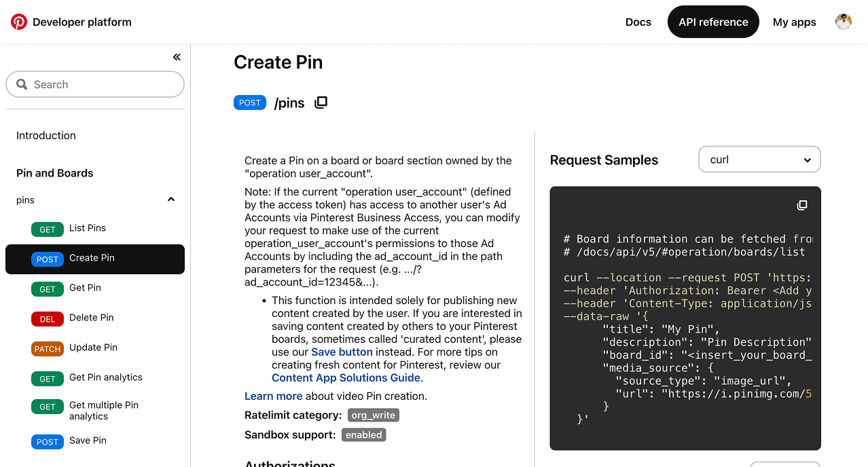Open Save Pin endpoint
Image resolution: width=868 pixels, height=467 pixels.
[88, 441]
